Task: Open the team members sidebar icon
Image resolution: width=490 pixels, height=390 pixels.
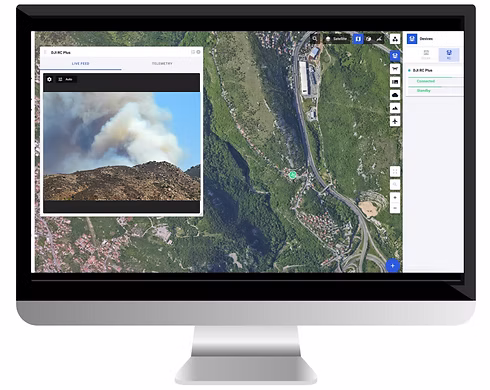Action: coord(395,39)
